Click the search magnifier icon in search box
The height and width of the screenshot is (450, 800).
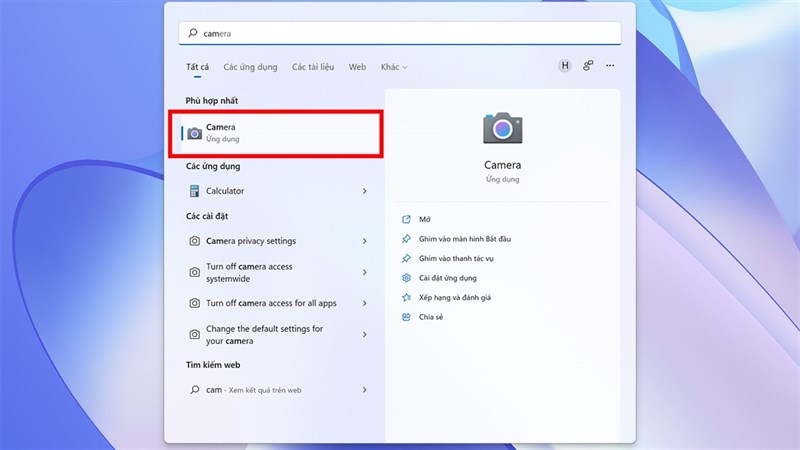(193, 33)
